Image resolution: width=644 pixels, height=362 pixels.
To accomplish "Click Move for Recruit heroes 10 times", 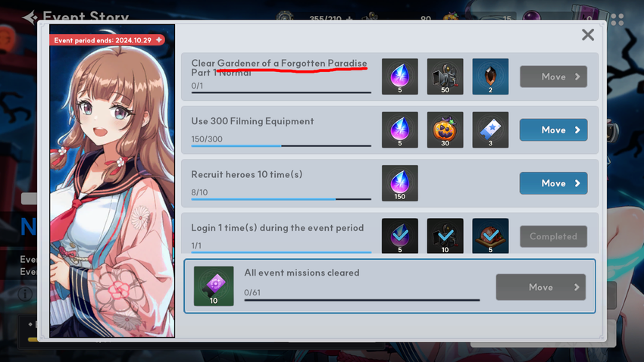I will coord(553,183).
